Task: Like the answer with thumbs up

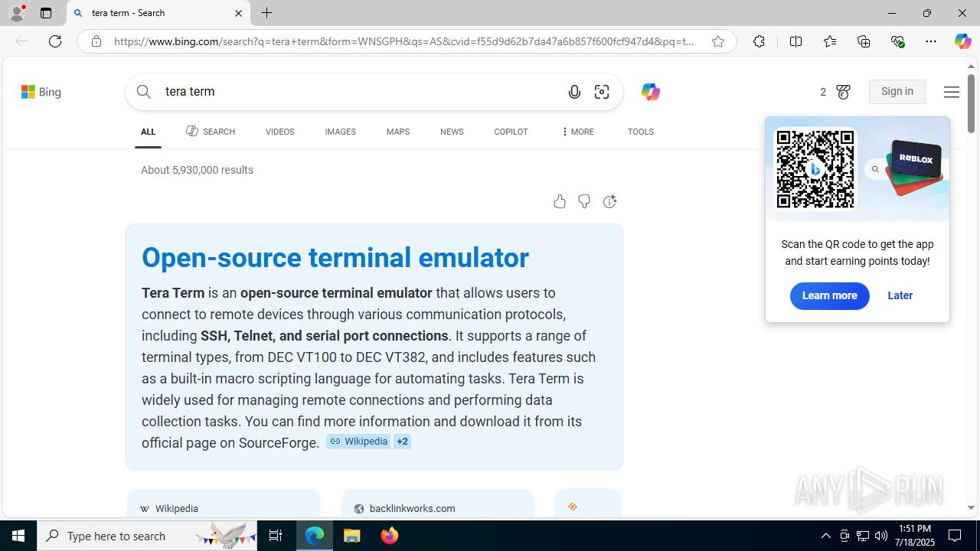Action: [x=560, y=201]
